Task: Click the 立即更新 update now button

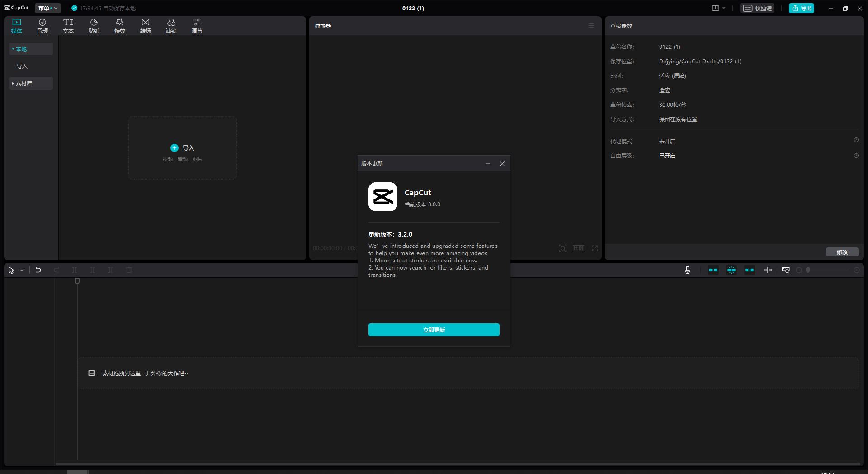Action: 434,330
